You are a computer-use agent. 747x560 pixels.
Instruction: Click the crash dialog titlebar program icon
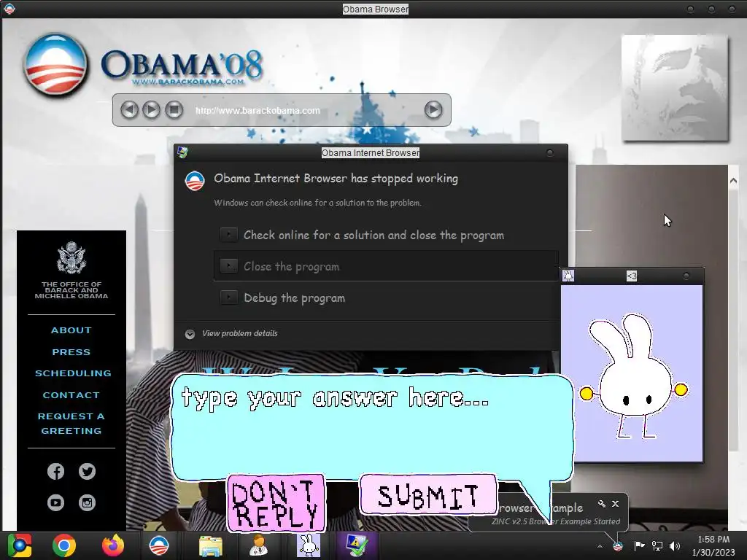[x=182, y=152]
